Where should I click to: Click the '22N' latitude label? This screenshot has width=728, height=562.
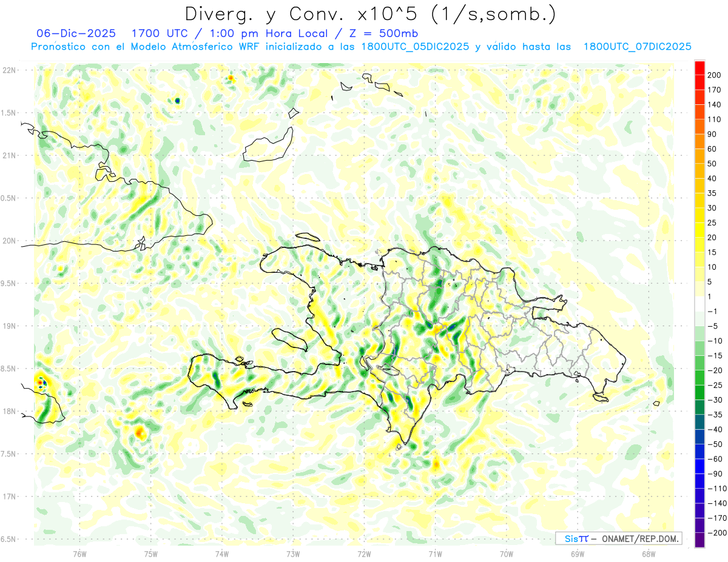(x=9, y=70)
